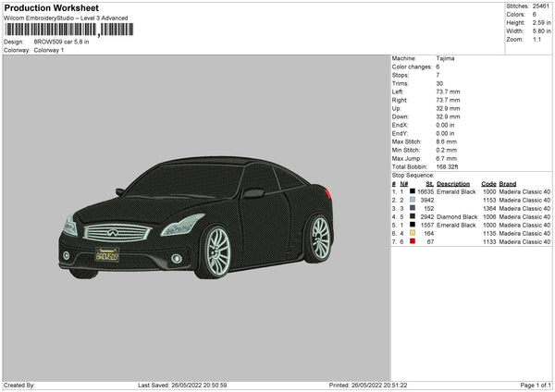Click thread code '1133'
The width and height of the screenshot is (555, 392).
(x=489, y=242)
